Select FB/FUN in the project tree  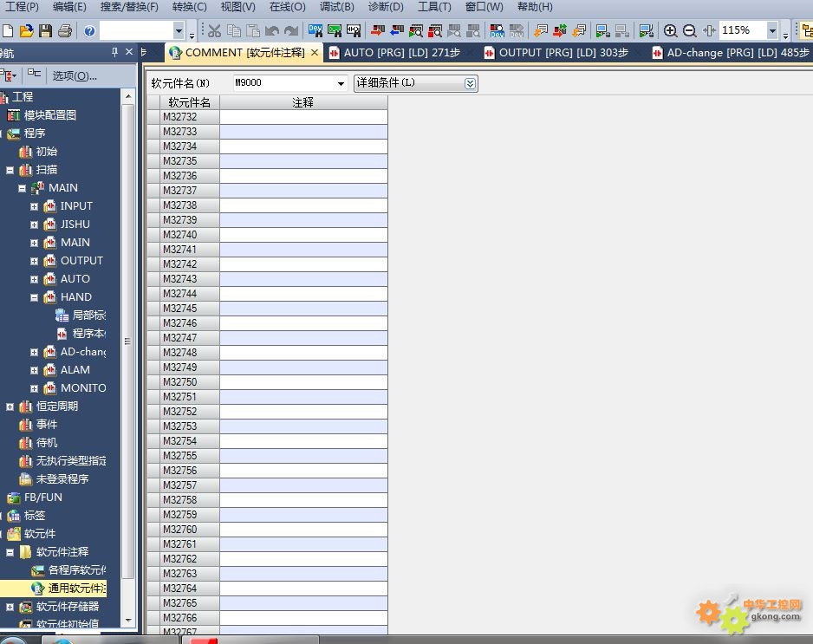point(43,498)
